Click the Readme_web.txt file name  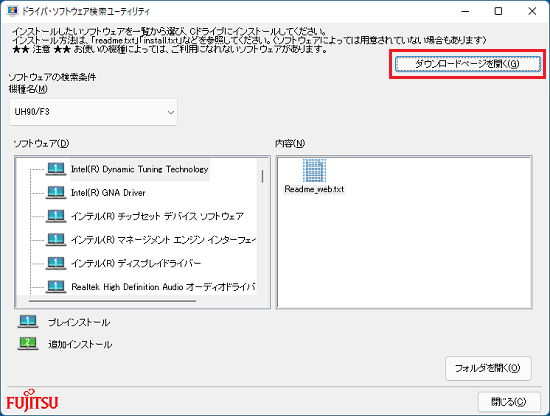(314, 189)
